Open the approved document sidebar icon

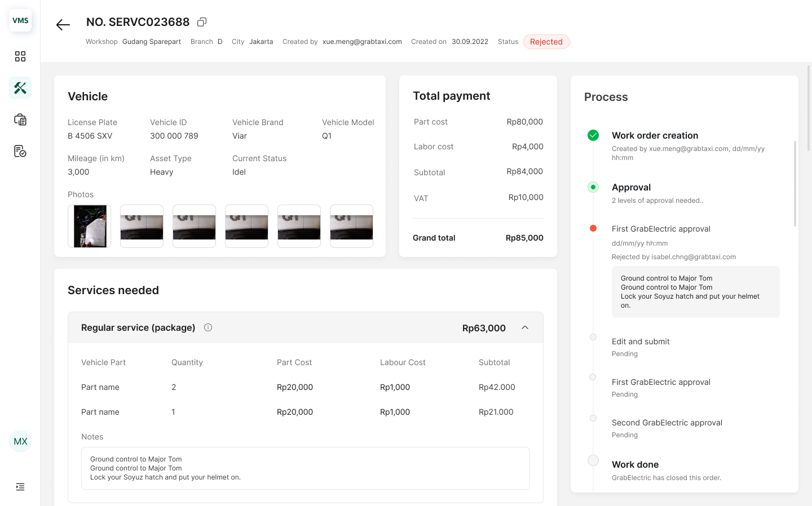point(20,151)
